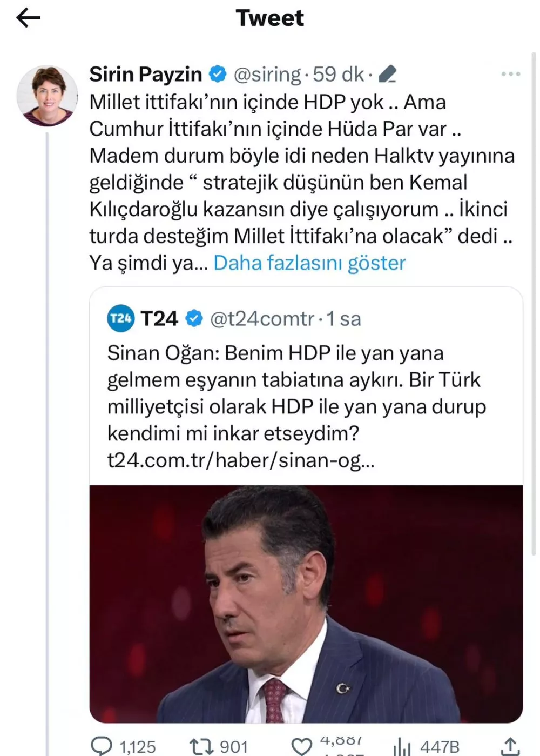Tap the reply speech bubble icon
The height and width of the screenshot is (756, 540).
(101, 746)
